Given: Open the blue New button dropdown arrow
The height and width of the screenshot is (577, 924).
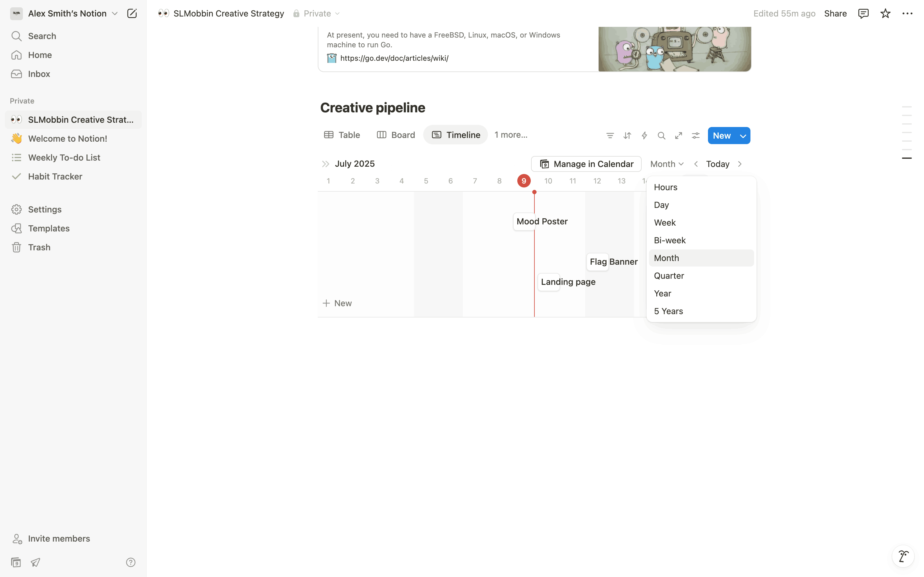Looking at the screenshot, I should tap(743, 136).
